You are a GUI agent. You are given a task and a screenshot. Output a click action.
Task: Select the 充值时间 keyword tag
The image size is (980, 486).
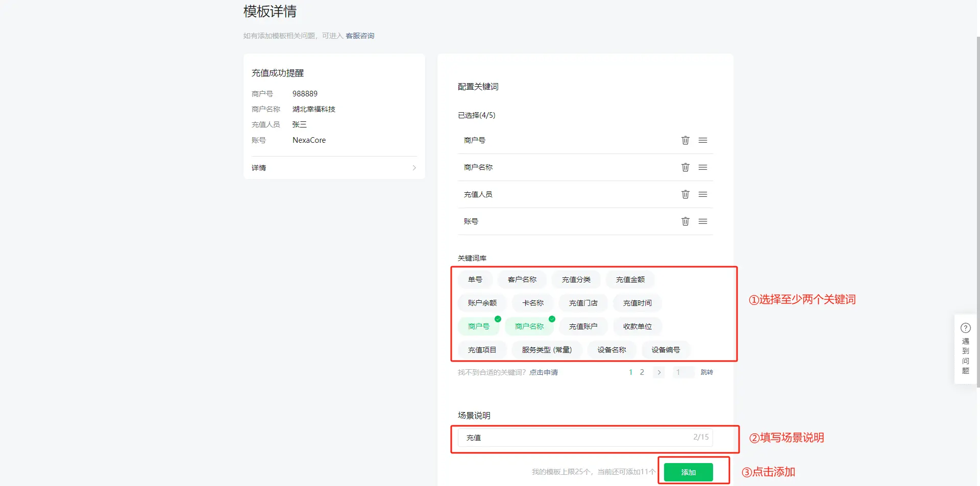tap(637, 303)
